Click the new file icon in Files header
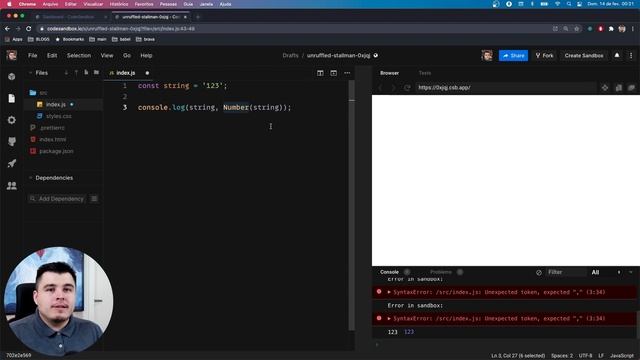This screenshot has width=640, height=360. click(86, 73)
